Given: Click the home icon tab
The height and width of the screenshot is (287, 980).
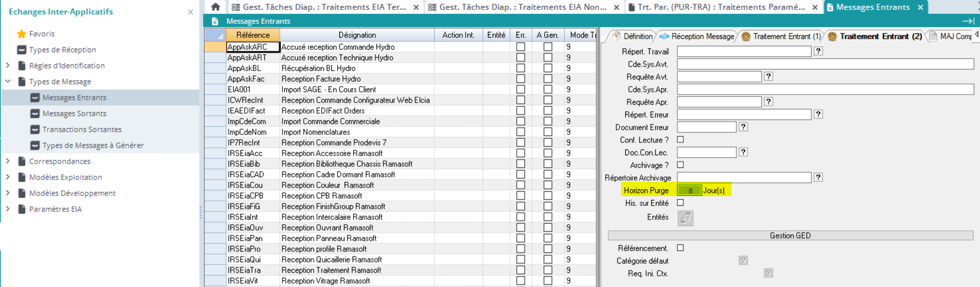Looking at the screenshot, I should (x=215, y=7).
